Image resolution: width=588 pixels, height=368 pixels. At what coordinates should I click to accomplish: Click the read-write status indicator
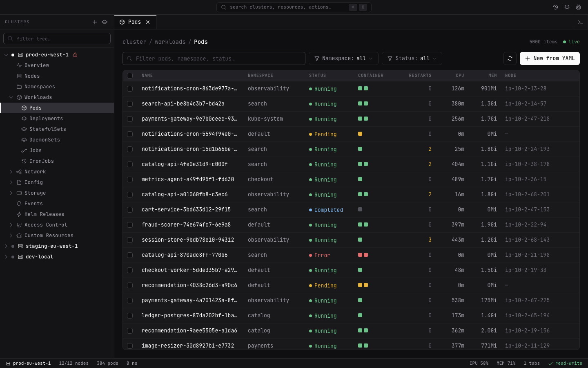[x=565, y=363]
